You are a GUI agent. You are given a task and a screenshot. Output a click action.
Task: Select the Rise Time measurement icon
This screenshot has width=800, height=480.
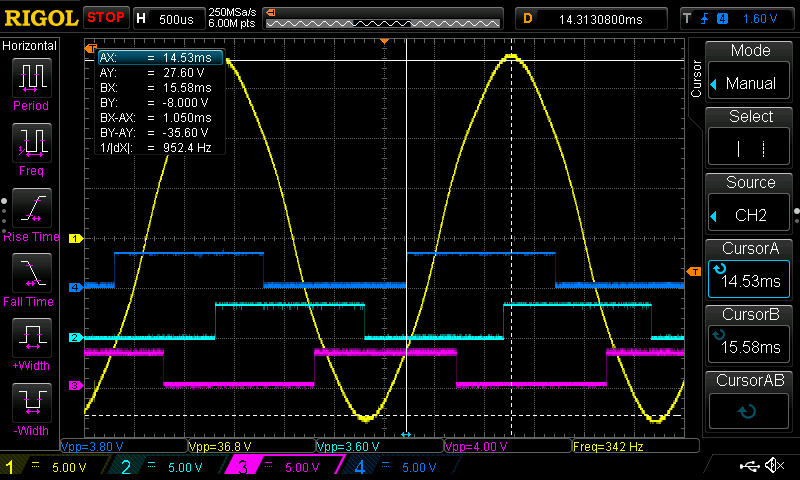pos(32,208)
